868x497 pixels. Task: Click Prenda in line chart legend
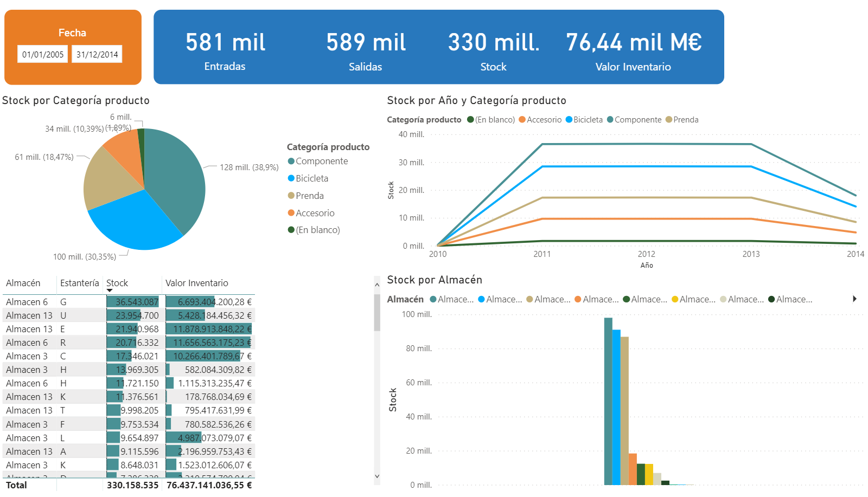682,120
